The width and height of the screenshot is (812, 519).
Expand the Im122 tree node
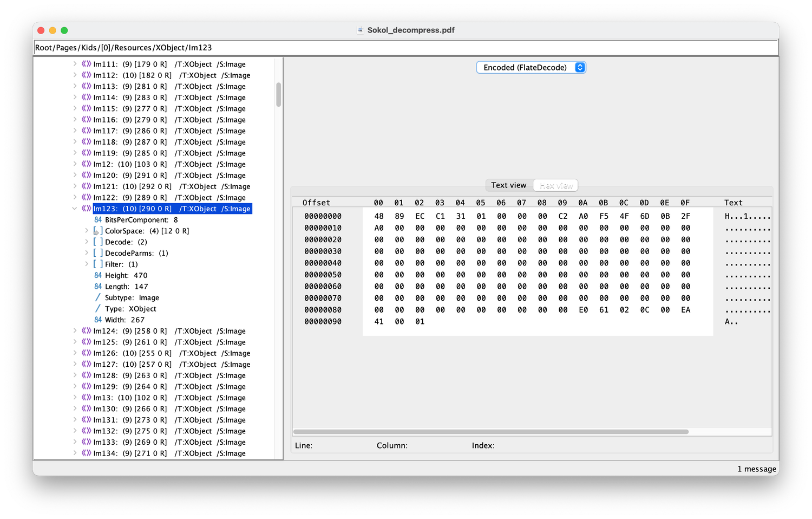coord(75,197)
